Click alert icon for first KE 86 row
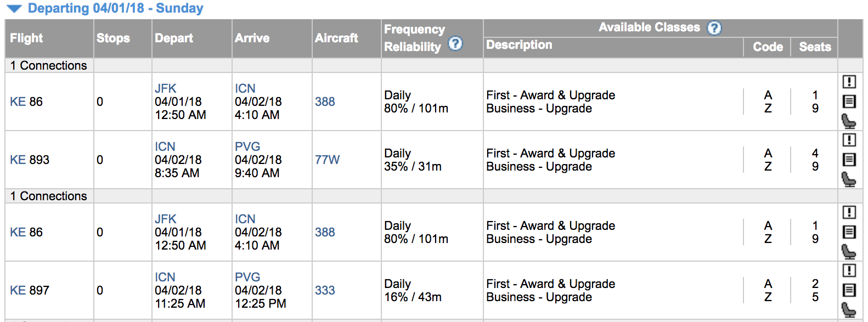 849,82
